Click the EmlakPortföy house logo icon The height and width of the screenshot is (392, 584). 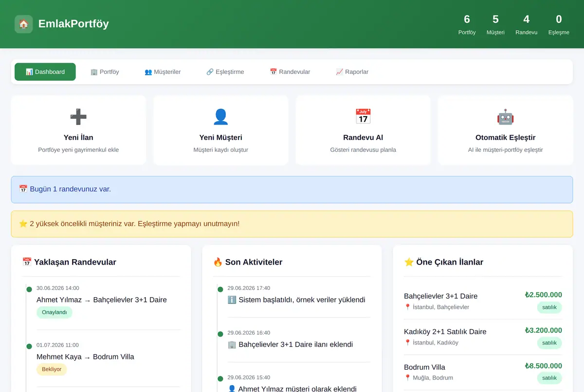(x=24, y=24)
